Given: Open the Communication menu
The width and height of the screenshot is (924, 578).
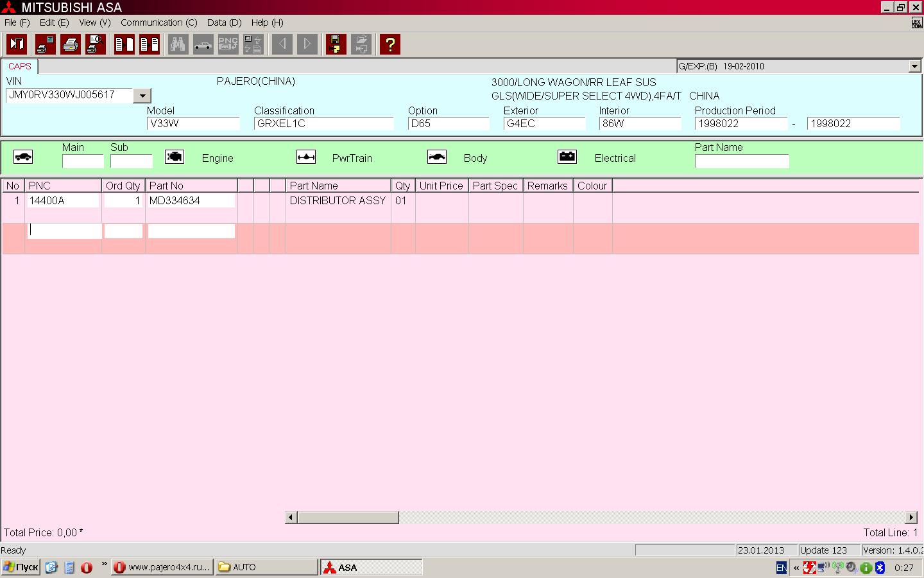Looking at the screenshot, I should [158, 22].
